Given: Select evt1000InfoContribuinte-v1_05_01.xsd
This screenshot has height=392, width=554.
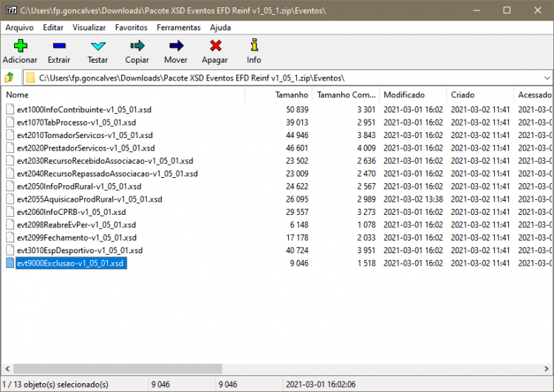Looking at the screenshot, I should point(84,109).
